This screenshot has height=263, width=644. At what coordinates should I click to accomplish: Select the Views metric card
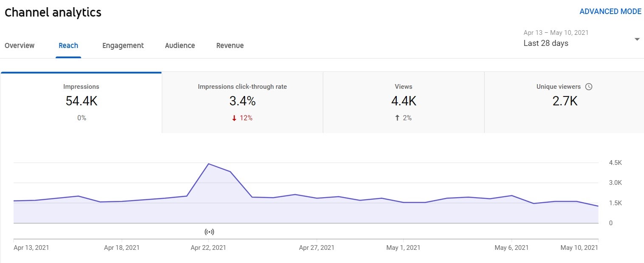pyautogui.click(x=403, y=101)
